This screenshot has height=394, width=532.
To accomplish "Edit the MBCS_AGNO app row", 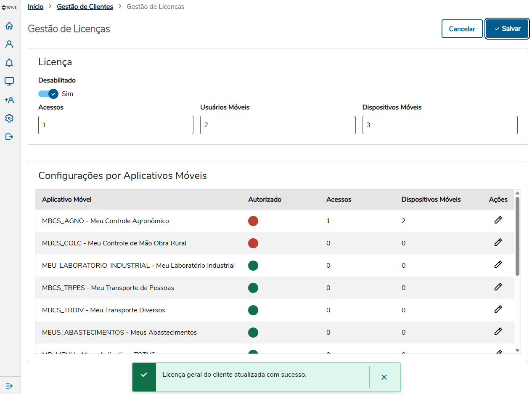I will [498, 220].
